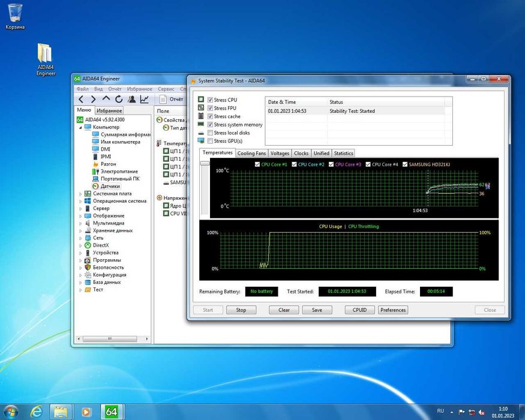This screenshot has height=420, width=525.
Task: Click the Forward arrow in AIDA64 toolbar
Action: click(x=94, y=99)
